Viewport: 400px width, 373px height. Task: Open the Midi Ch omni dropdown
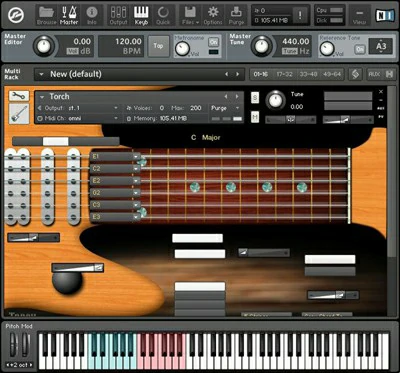click(x=78, y=118)
